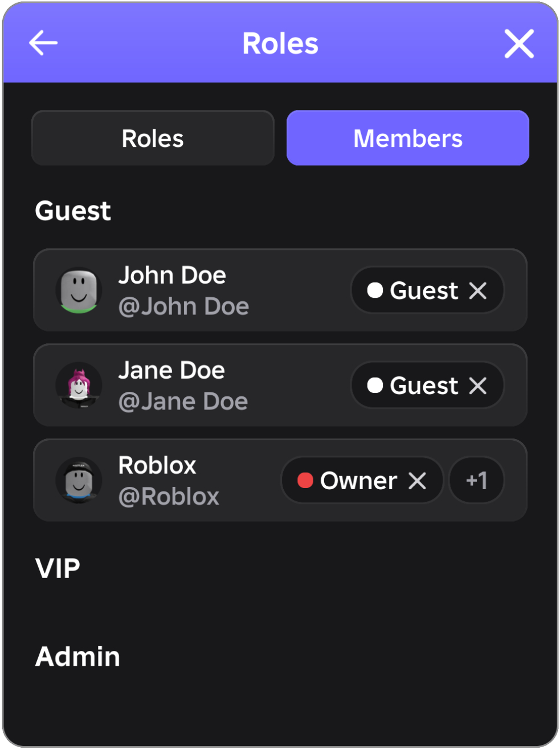
Task: Click John Doe's avatar thumbnail
Action: coord(79,290)
